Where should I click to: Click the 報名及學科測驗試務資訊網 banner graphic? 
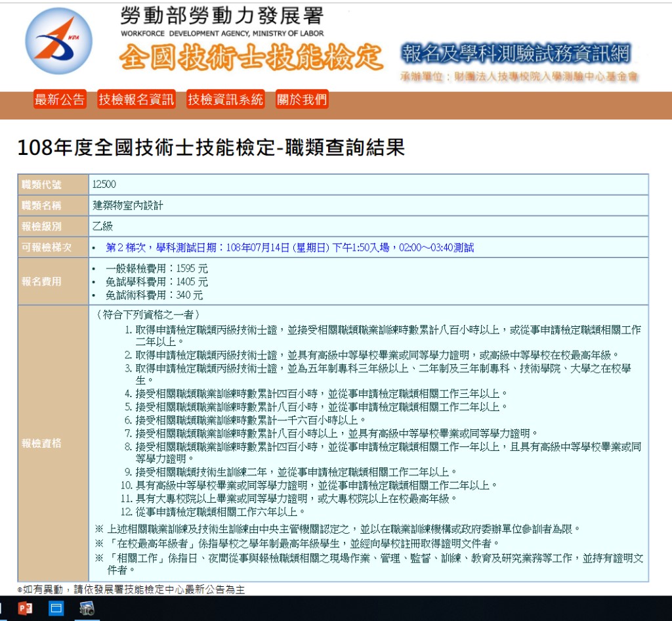[516, 54]
